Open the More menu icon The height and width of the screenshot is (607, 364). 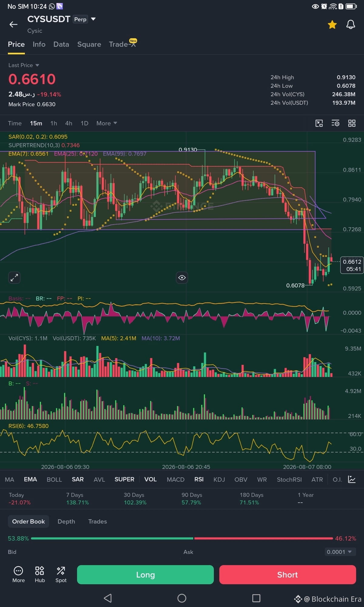tap(19, 575)
